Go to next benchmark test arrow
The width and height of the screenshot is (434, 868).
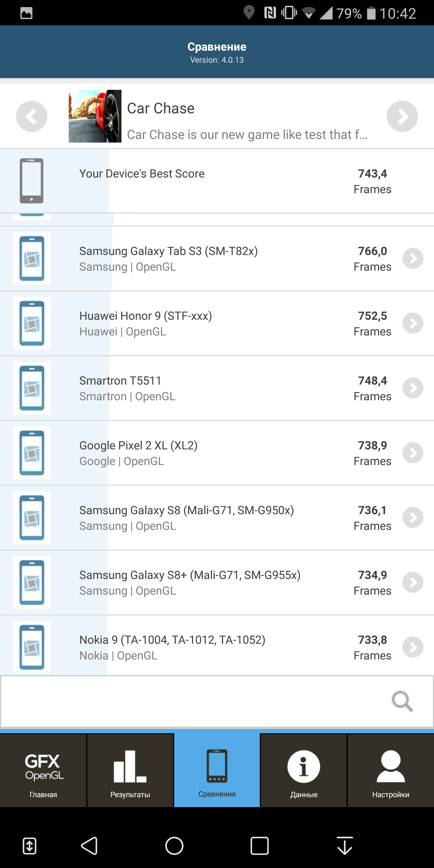[402, 116]
